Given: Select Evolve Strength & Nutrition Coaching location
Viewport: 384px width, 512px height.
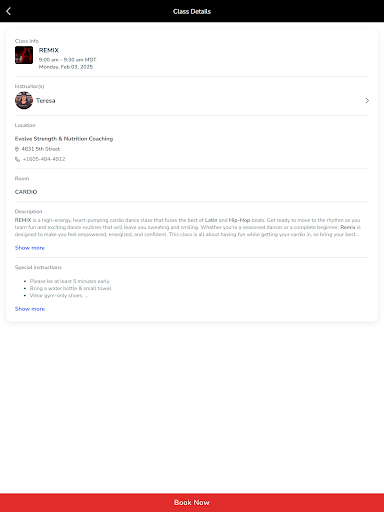Looking at the screenshot, I should tap(64, 139).
